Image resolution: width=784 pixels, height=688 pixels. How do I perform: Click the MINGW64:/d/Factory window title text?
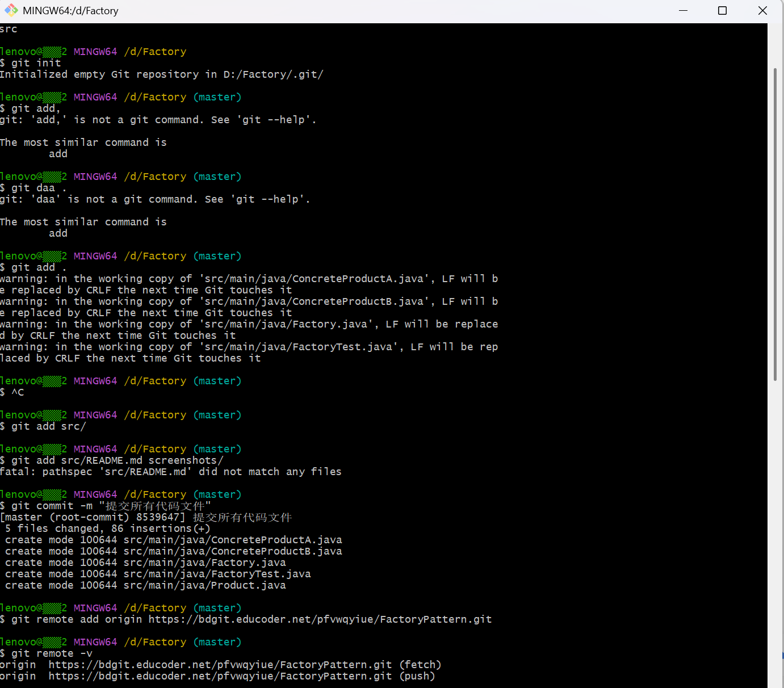click(x=70, y=11)
